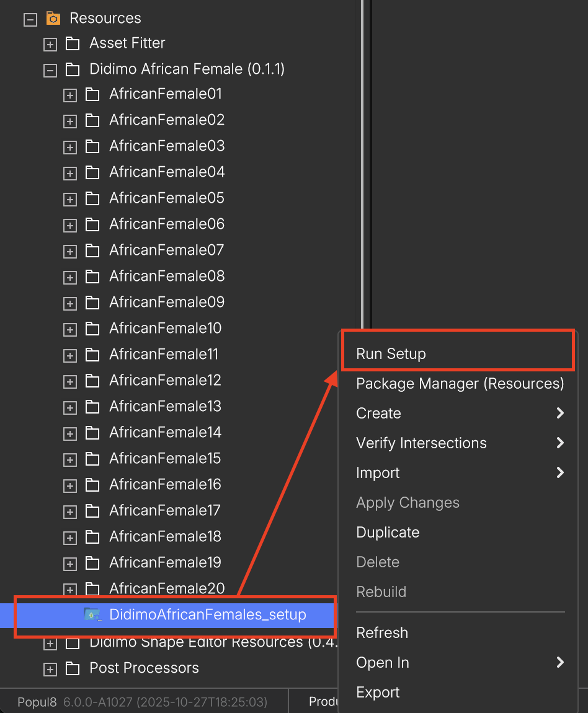Select the Asset Fitter label
The height and width of the screenshot is (713, 588).
(127, 43)
